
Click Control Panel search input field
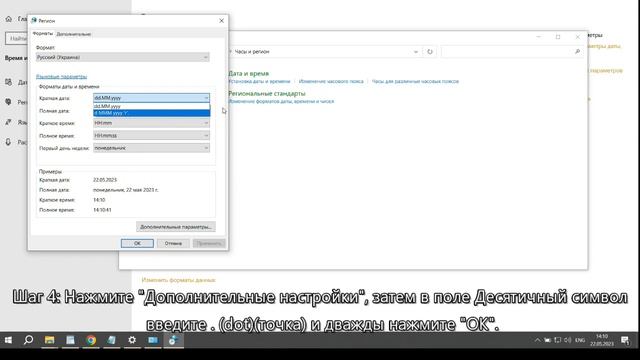(507, 52)
